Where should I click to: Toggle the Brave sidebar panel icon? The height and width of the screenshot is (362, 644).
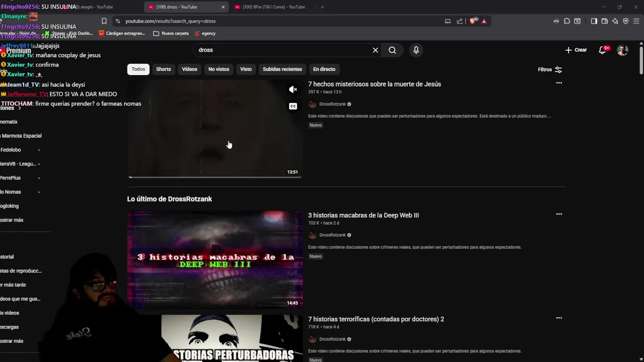(594, 21)
